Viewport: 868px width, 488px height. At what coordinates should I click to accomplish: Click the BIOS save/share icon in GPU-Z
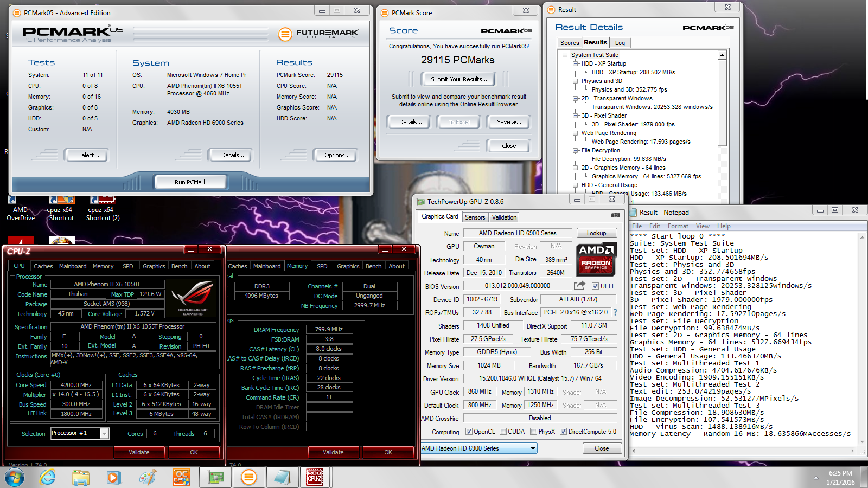[x=579, y=286]
